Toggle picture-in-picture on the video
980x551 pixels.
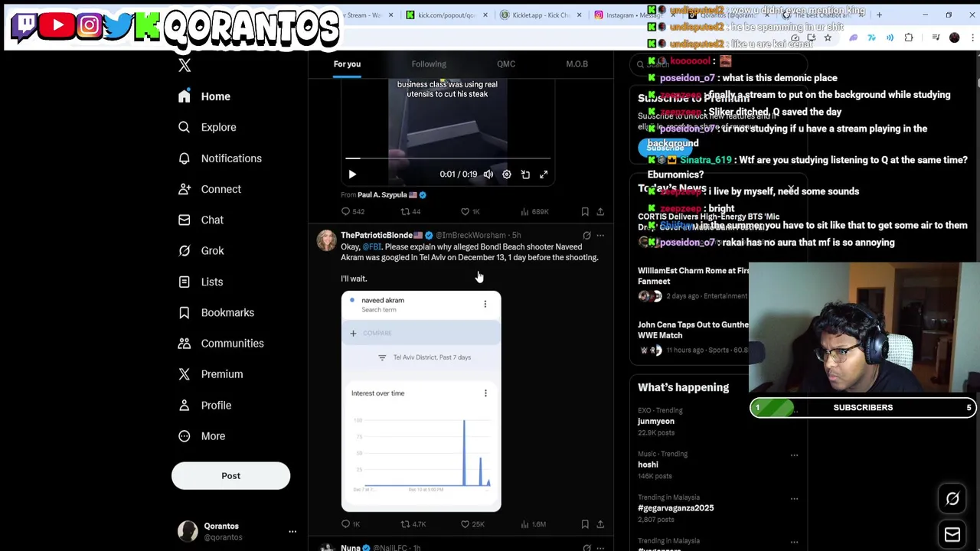click(525, 174)
